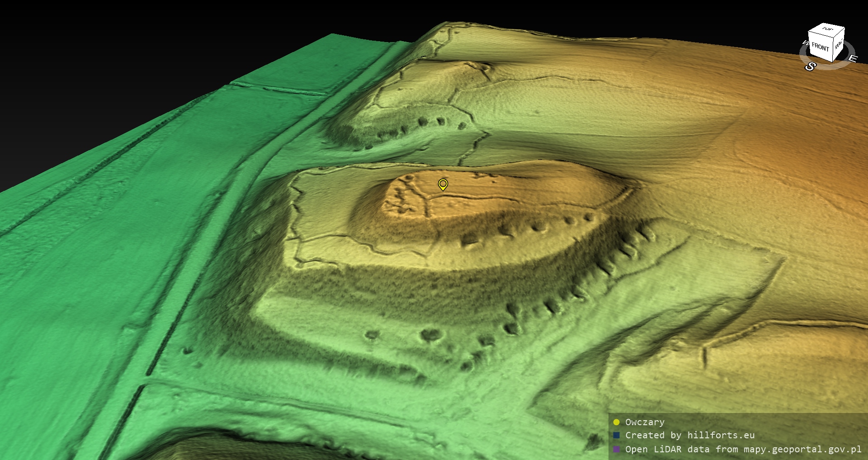Viewport: 868px width, 460px height.
Task: Select the FRONT face of the view cube
Action: (820, 47)
